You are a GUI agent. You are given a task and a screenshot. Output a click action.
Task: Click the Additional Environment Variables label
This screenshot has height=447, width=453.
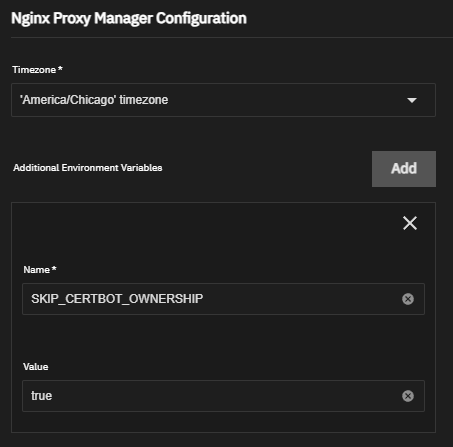point(88,167)
